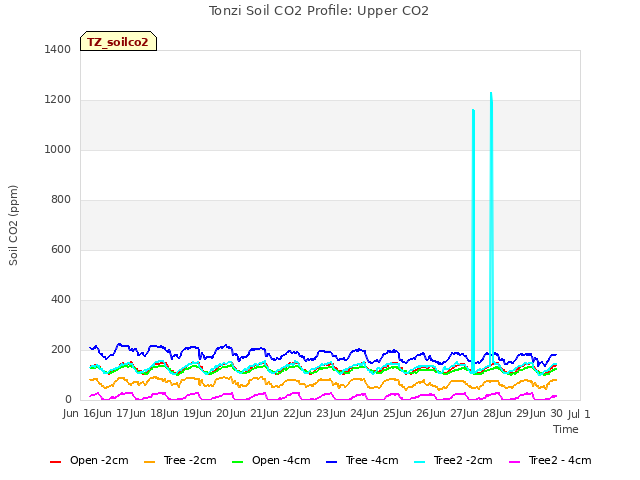Click the chart title 'Tonzi Soil CO2 Profile: Upper CO2'

[319, 11]
